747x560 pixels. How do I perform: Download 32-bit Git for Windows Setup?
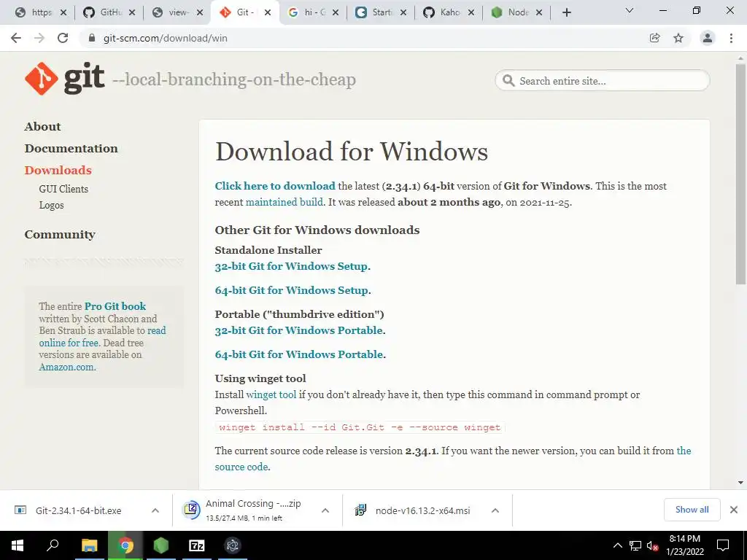point(291,266)
